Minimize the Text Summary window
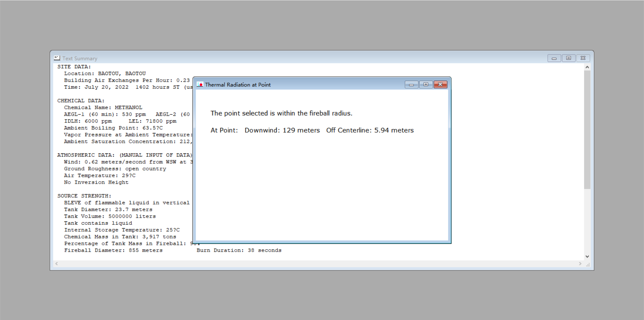 point(554,58)
